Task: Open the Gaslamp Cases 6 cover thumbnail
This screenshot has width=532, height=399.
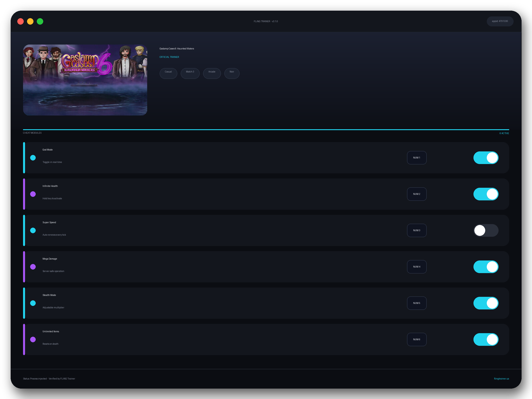Action: pyautogui.click(x=85, y=80)
